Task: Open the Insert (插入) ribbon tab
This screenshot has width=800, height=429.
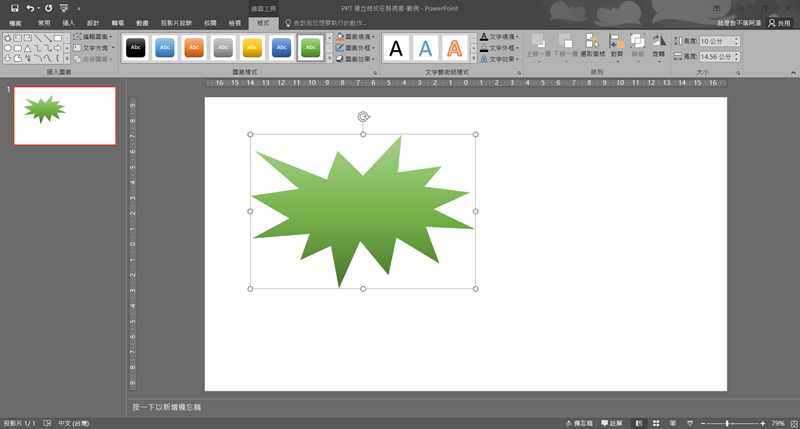Action: (68, 22)
